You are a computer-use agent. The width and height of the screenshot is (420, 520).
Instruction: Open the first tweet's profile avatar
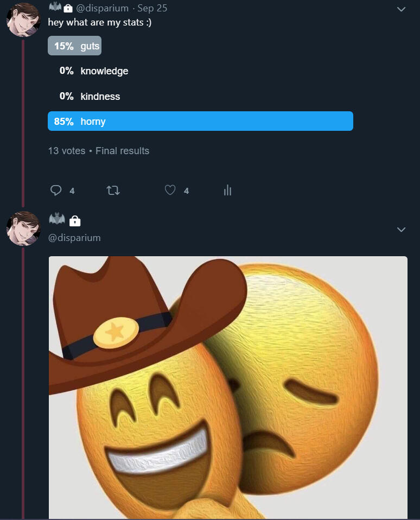pos(23,21)
